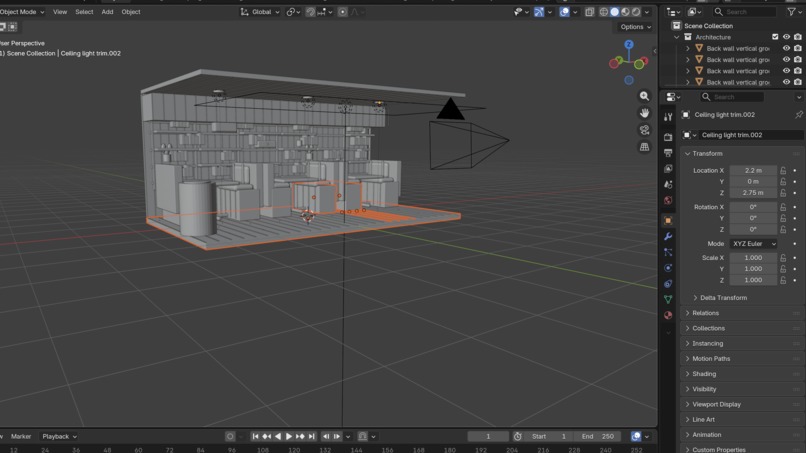Select solid viewport shading
This screenshot has width=806, height=453.
pyautogui.click(x=614, y=12)
